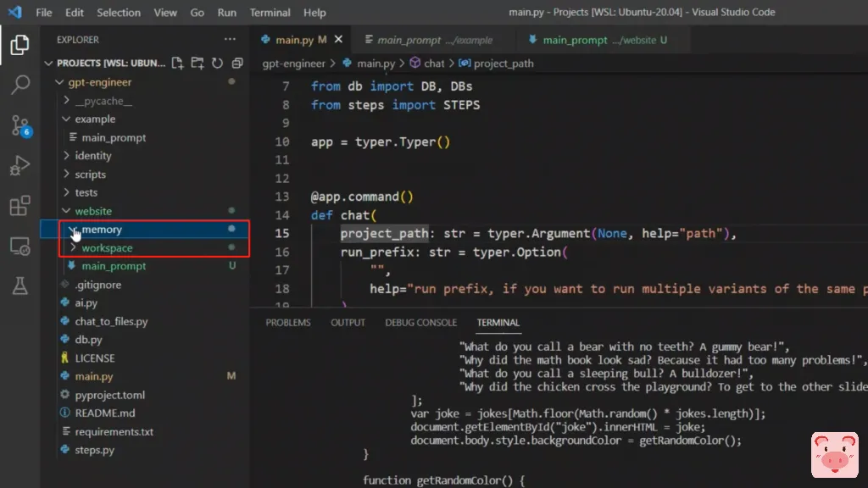The height and width of the screenshot is (488, 868).
Task: Show the Output panel
Action: pos(348,323)
